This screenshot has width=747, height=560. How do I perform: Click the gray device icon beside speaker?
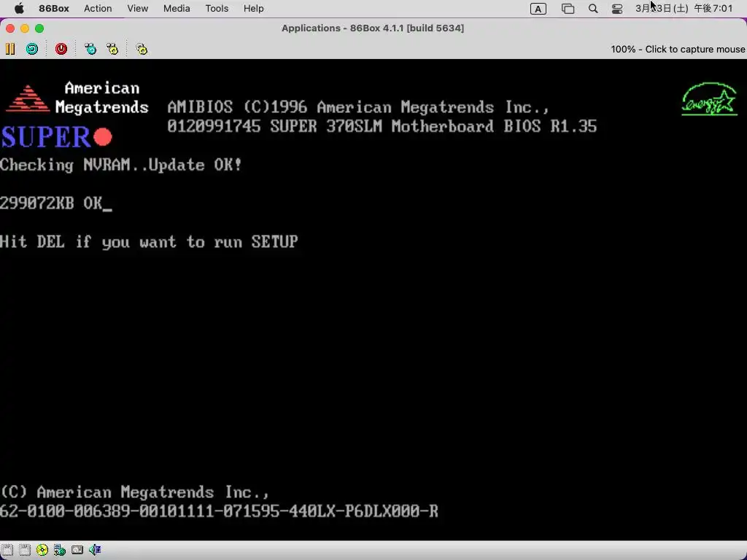[77, 550]
